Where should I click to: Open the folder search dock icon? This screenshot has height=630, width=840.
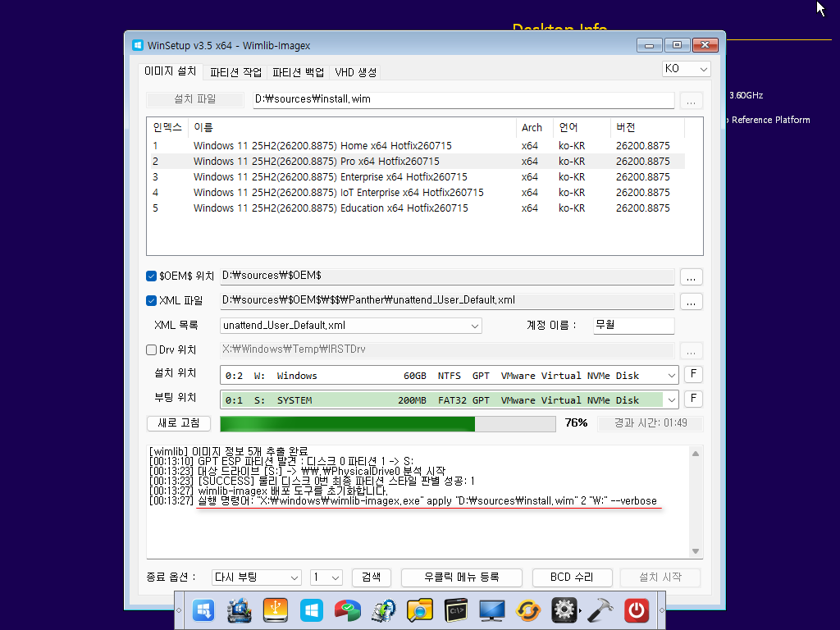click(x=419, y=610)
